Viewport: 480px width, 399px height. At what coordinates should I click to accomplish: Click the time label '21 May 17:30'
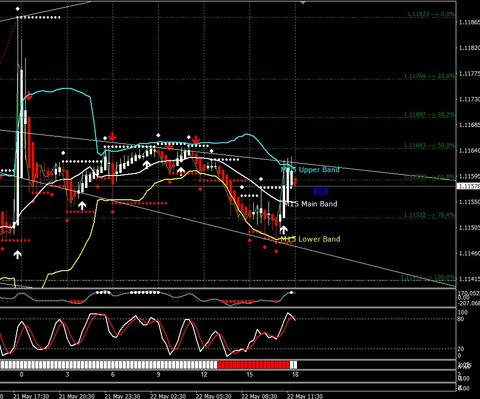[31, 396]
